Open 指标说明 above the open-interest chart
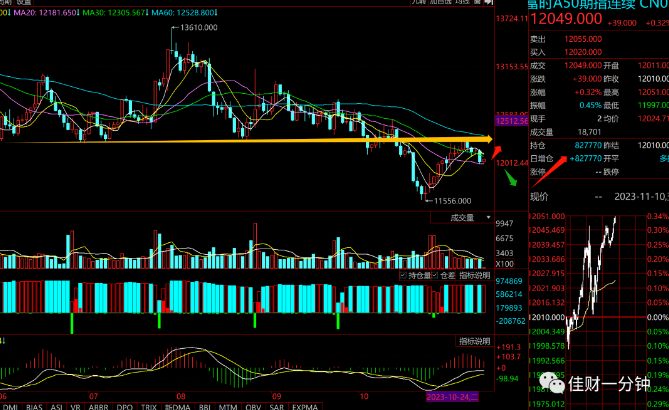This screenshot has height=410, width=669. [x=474, y=276]
